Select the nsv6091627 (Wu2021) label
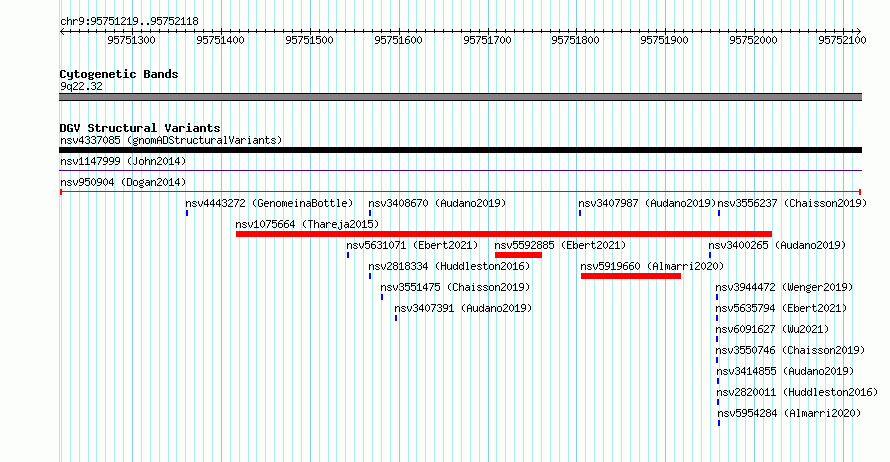The image size is (890, 462). pyautogui.click(x=772, y=329)
